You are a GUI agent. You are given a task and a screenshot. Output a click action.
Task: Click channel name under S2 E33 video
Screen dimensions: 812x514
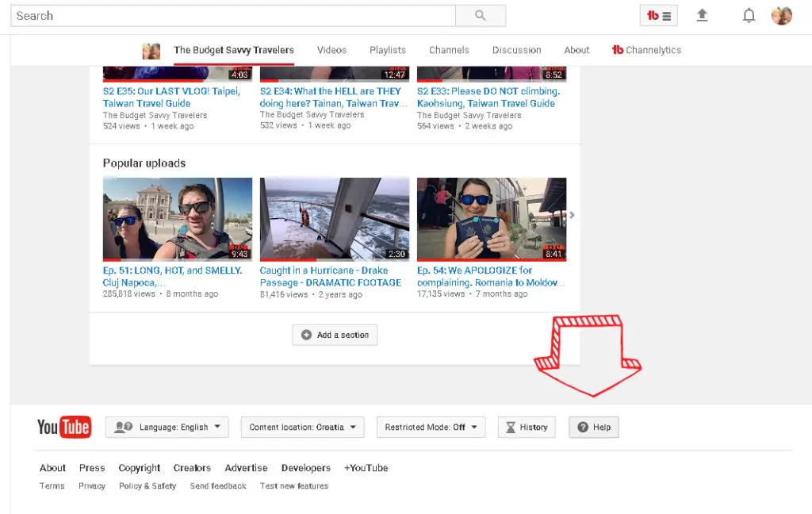pyautogui.click(x=469, y=115)
